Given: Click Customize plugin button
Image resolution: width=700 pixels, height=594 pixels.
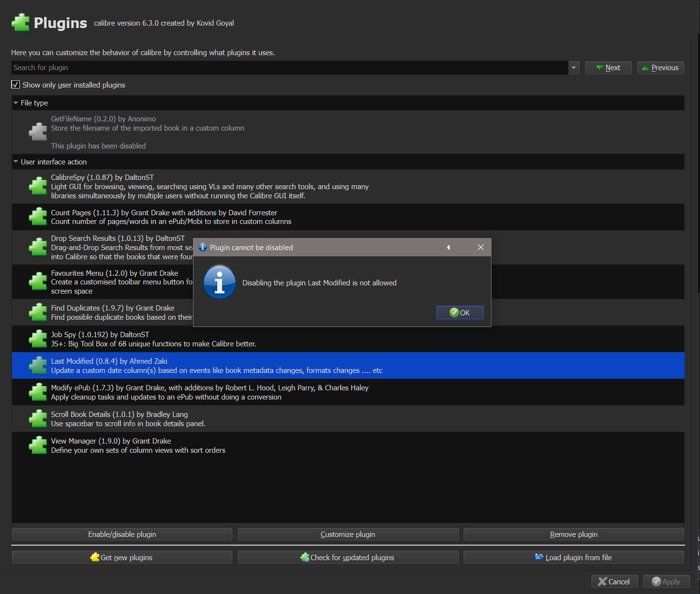Looking at the screenshot, I should (348, 534).
